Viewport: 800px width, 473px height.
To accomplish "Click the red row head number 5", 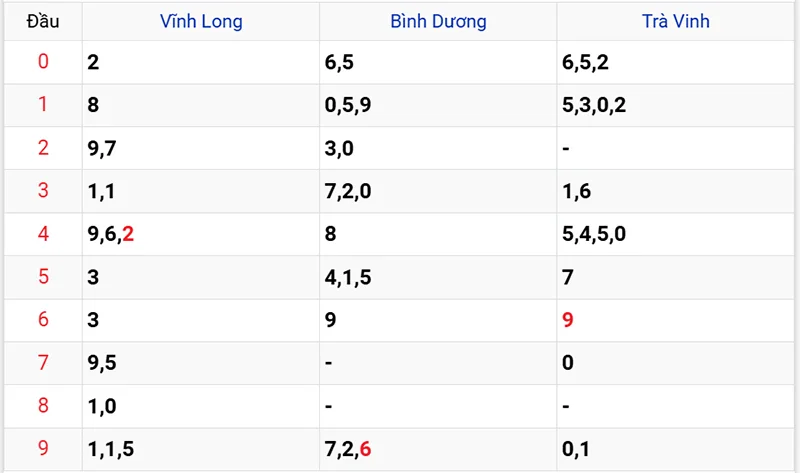I will (x=43, y=277).
